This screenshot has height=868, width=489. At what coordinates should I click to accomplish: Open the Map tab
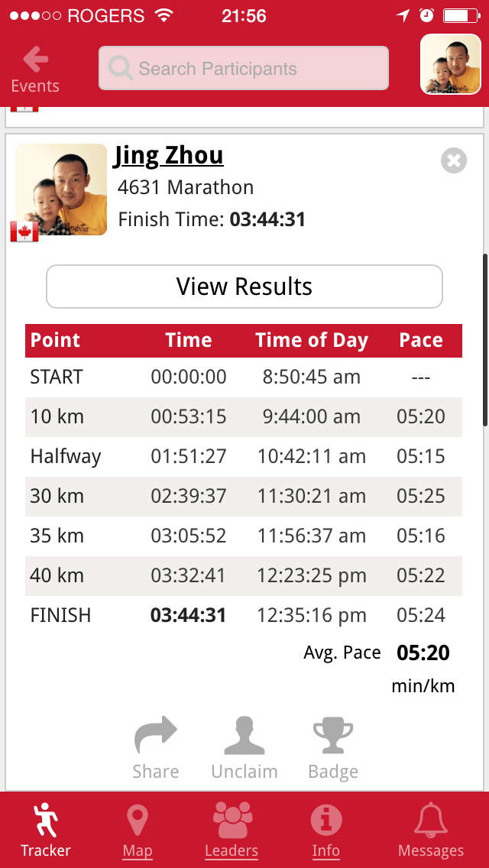[138, 830]
